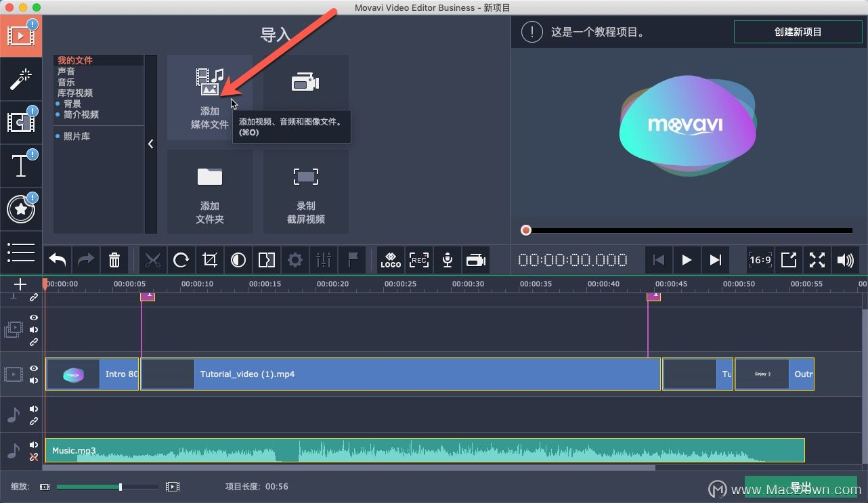Viewport: 868px width, 503px height.
Task: Collapse the import panel with the arrow
Action: click(x=150, y=144)
